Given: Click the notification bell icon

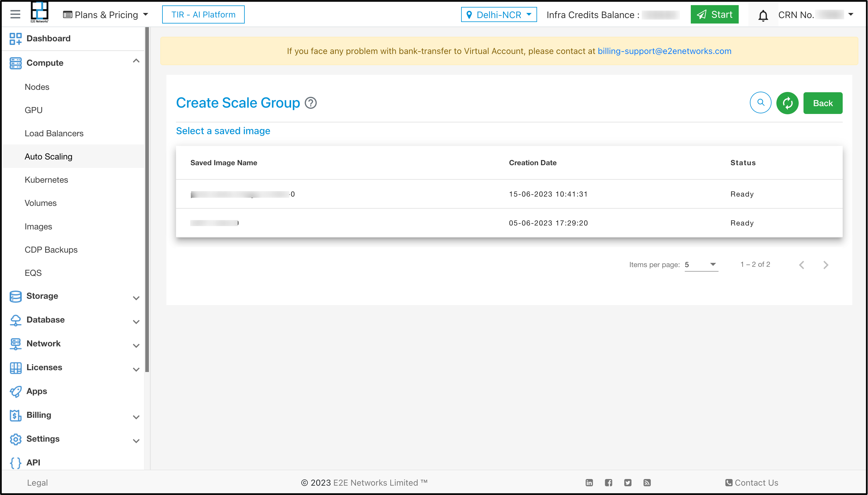Looking at the screenshot, I should click(x=763, y=15).
